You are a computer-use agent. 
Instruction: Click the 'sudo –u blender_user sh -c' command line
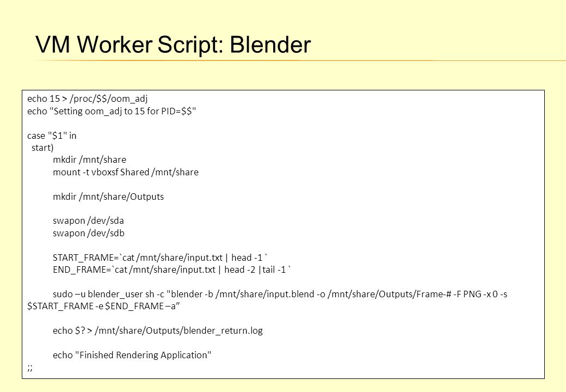pyautogui.click(x=280, y=294)
